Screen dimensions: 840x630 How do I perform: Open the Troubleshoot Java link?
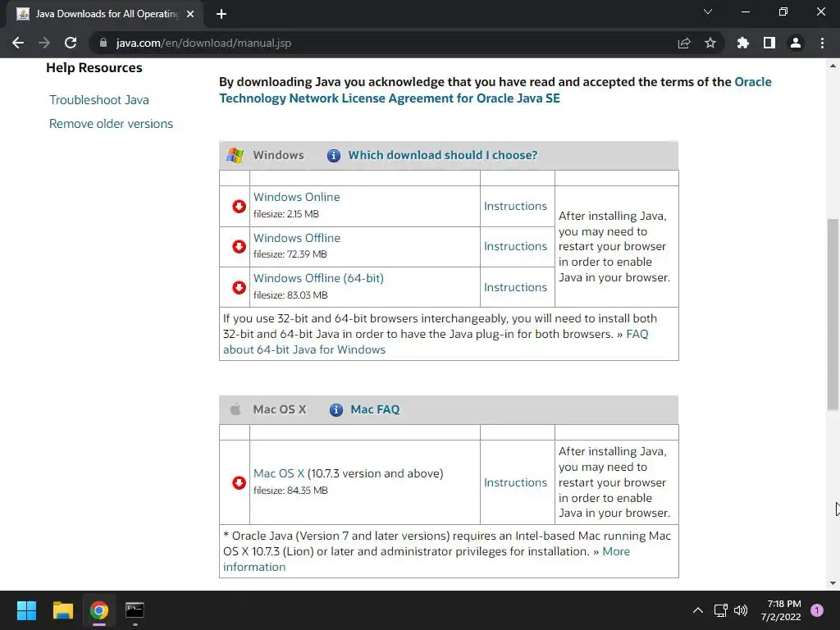[x=99, y=100]
